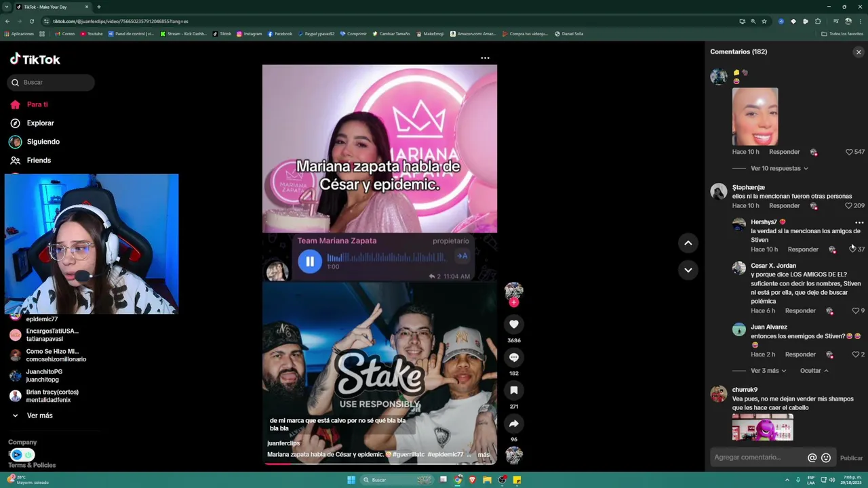This screenshot has height=488, width=868.
Task: Reload page in Chrome
Action: (31, 21)
